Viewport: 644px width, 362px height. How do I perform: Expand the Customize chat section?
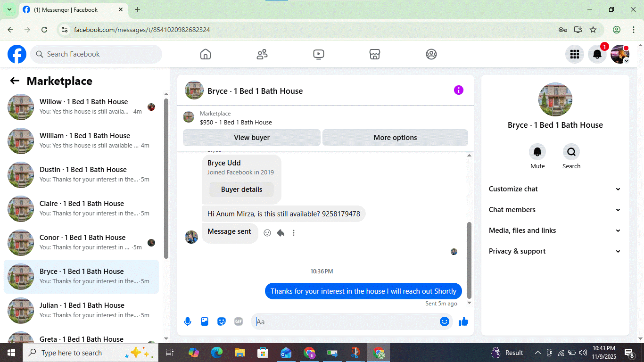[555, 189]
